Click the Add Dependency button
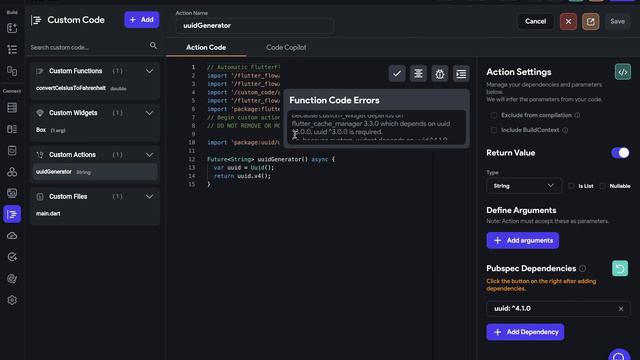 (x=525, y=332)
